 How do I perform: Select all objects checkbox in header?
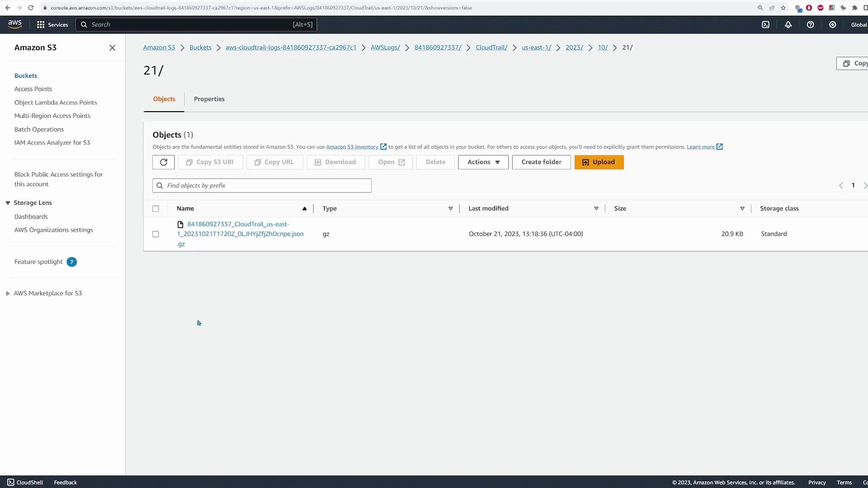point(156,208)
